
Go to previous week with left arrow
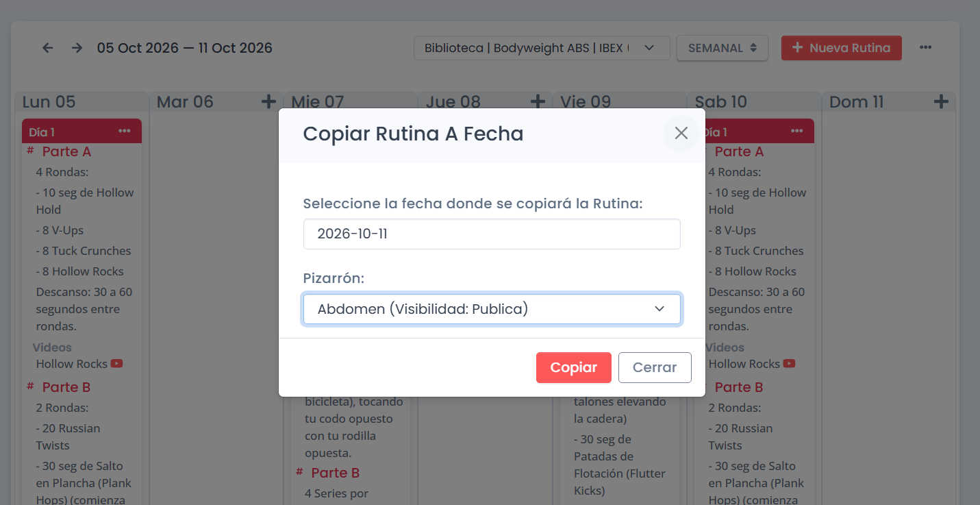point(47,48)
